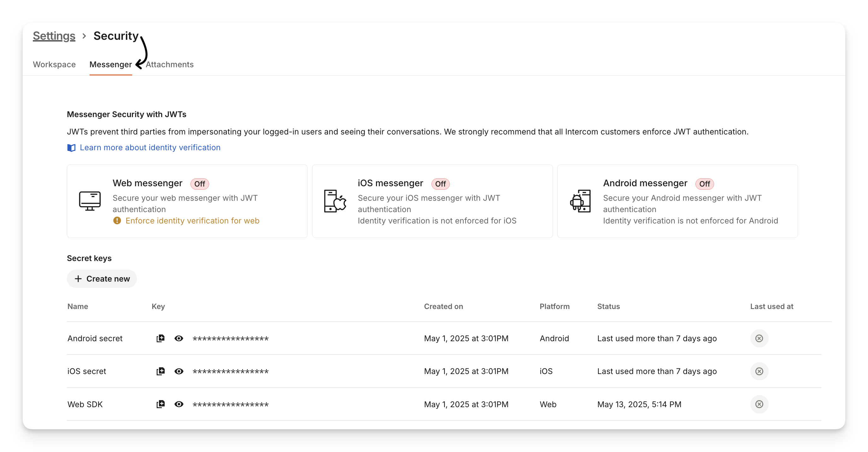Screen dimensions: 868x452
Task: Remove the iOS secret key
Action: (x=759, y=372)
